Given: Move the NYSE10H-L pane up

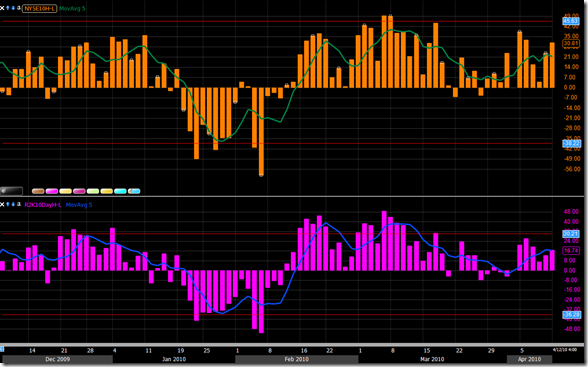Looking at the screenshot, I should tap(8, 8).
